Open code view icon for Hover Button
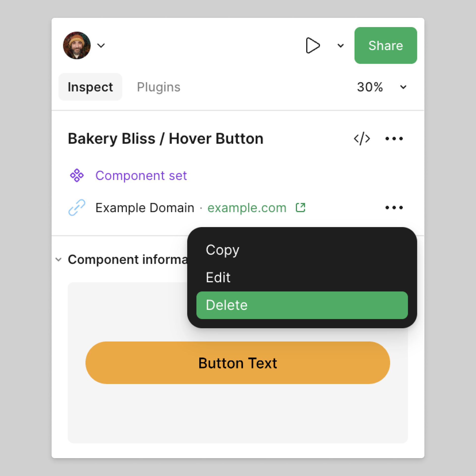The image size is (476, 476). click(362, 139)
